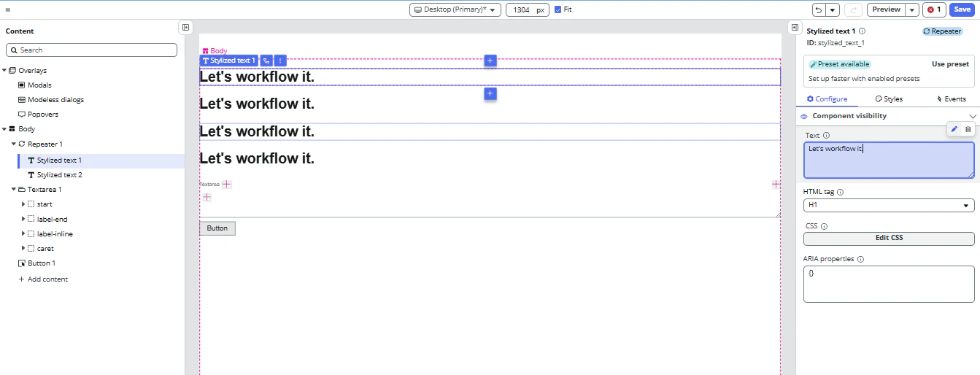Collapse the Overlays tree node

click(4, 71)
